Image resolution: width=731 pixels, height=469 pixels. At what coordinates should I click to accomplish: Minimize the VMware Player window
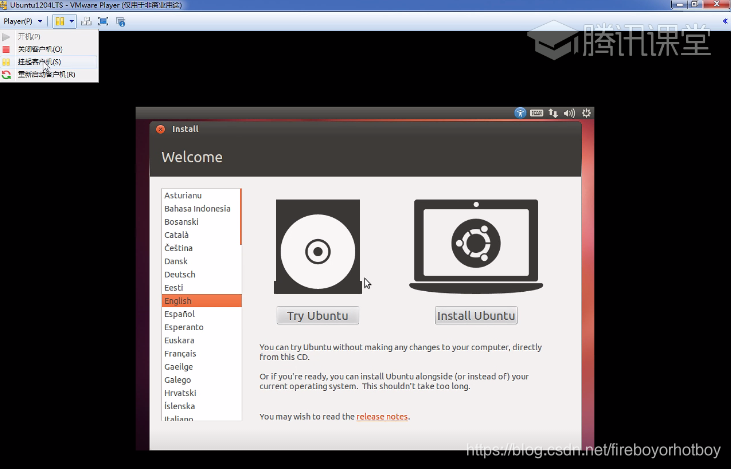pos(679,4)
